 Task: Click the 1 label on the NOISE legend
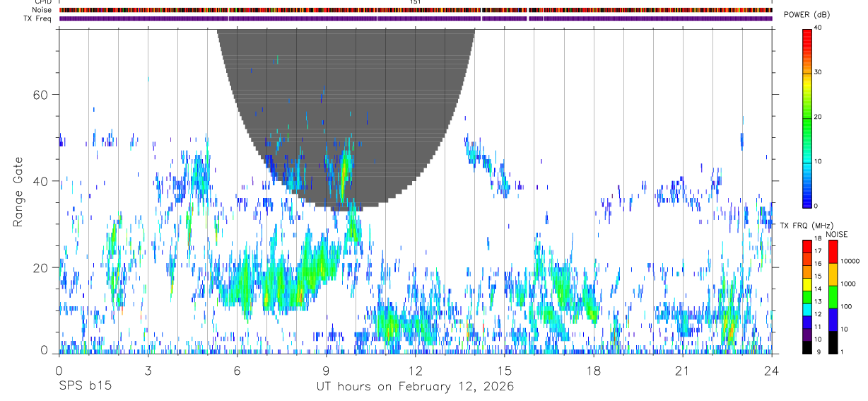click(841, 351)
